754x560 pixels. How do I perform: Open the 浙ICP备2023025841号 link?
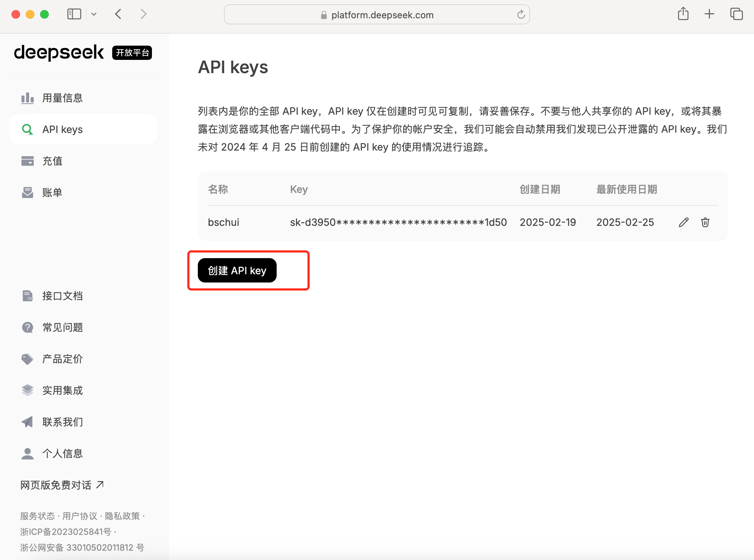66,532
